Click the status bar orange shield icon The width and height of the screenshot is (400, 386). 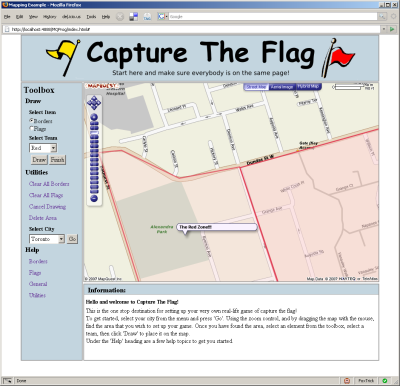(347, 380)
